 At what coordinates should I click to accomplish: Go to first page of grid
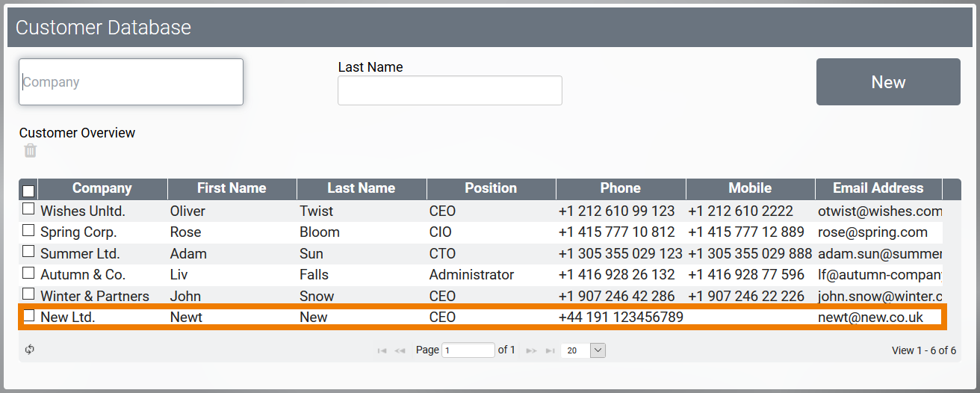382,350
